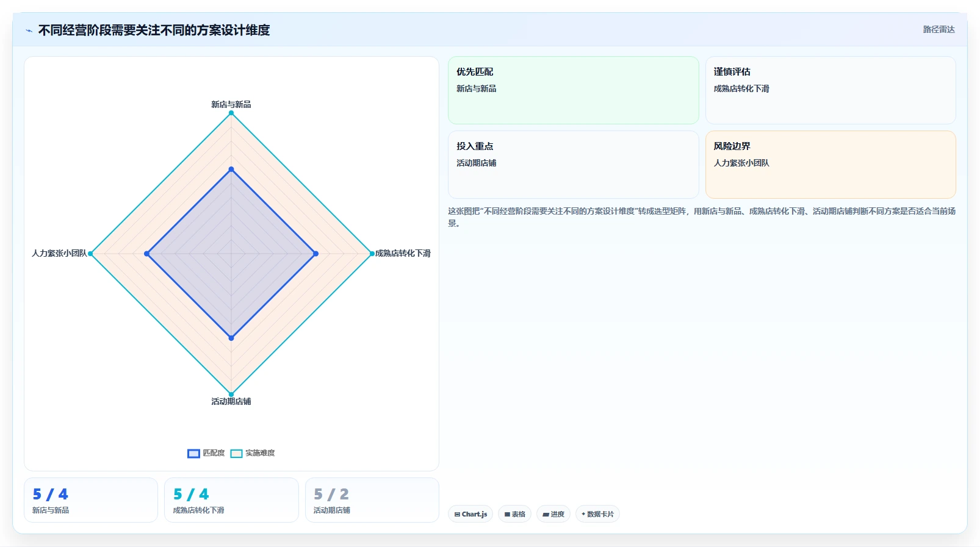Toggle the 实施难度 legend swatch
Screen dimensions: 980x547
click(x=236, y=453)
